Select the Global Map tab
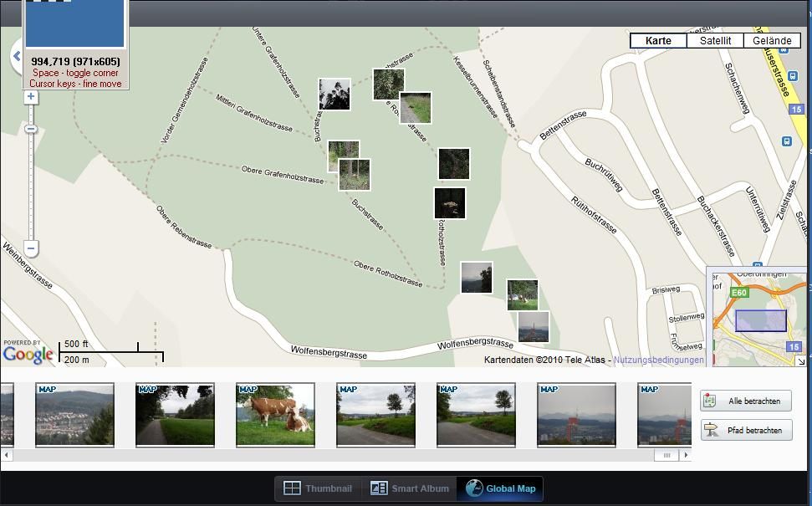This screenshot has width=812, height=506. 500,488
